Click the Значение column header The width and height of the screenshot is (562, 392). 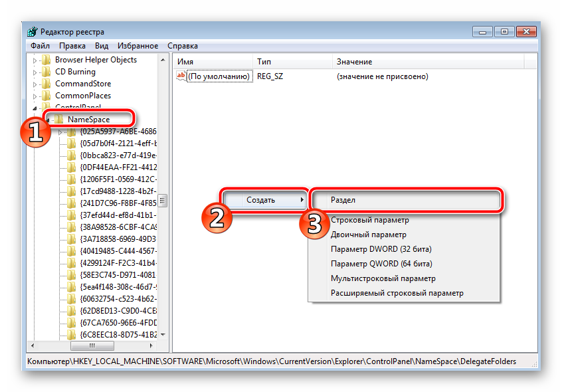tap(354, 62)
